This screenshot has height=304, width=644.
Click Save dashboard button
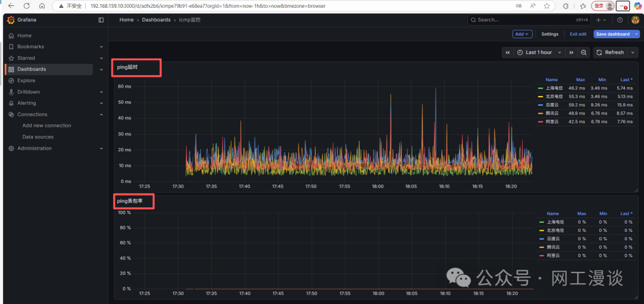click(x=613, y=34)
